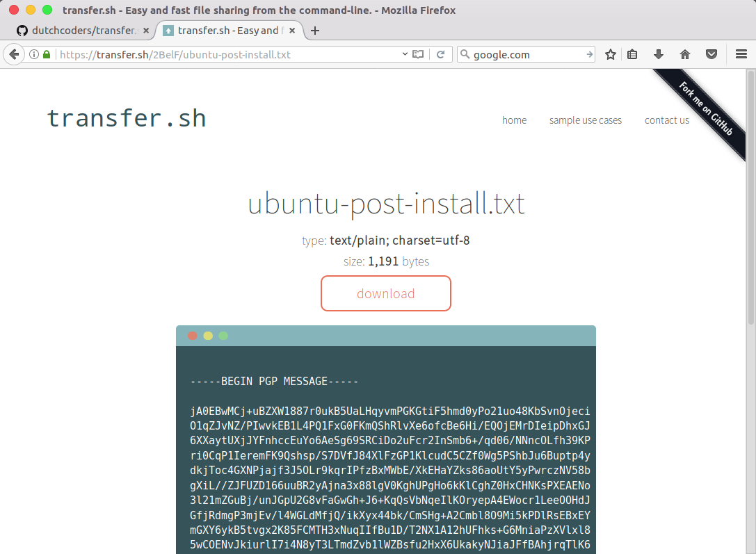Open a new tab with plus button
This screenshot has width=756, height=554.
pos(315,31)
